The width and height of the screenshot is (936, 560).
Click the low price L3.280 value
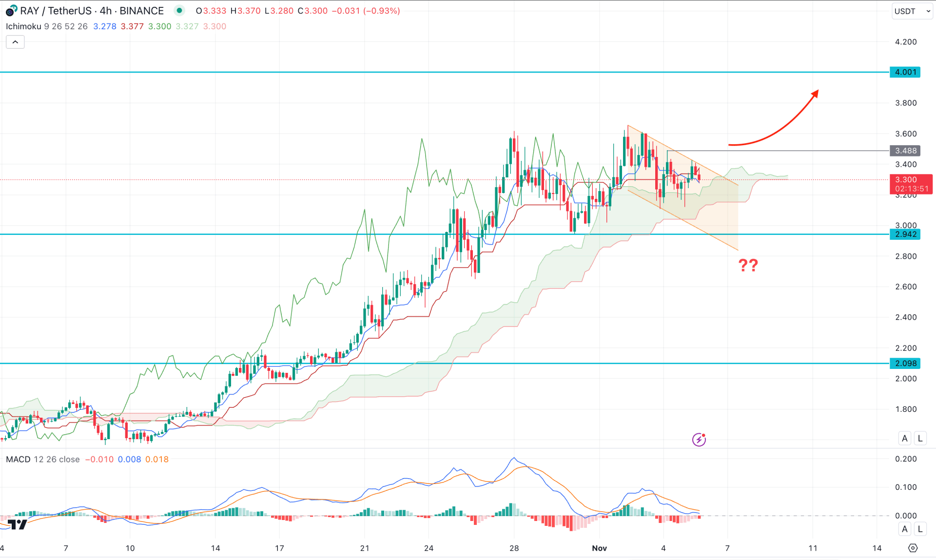pos(279,11)
